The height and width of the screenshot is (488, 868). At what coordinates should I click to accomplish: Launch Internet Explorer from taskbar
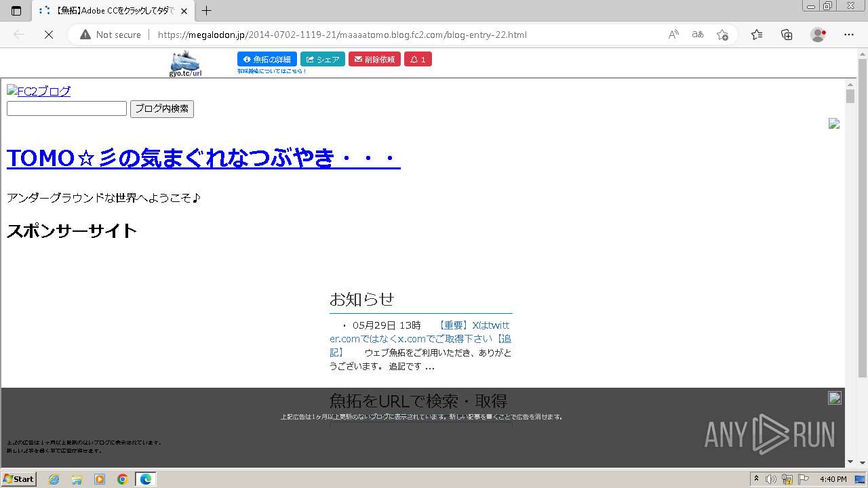(x=54, y=479)
